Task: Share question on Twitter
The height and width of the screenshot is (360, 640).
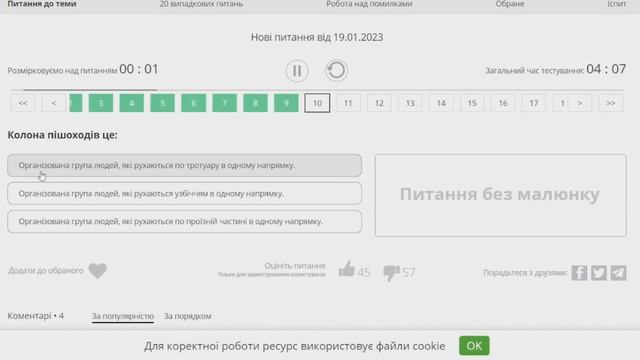Action: [599, 273]
